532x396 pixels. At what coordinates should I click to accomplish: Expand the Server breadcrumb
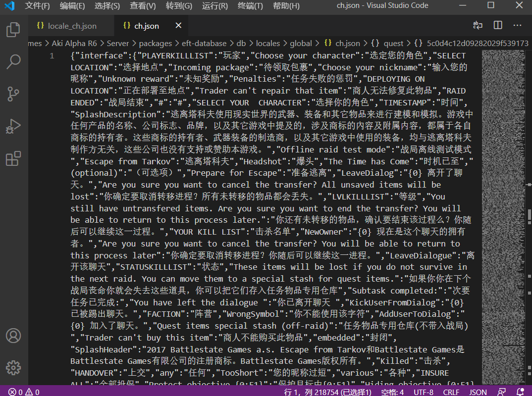point(118,44)
